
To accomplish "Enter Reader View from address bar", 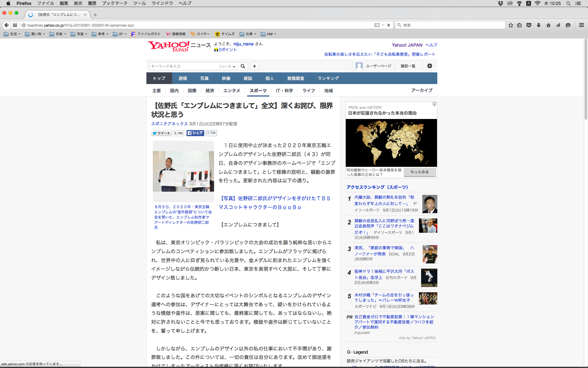I will pos(377,25).
